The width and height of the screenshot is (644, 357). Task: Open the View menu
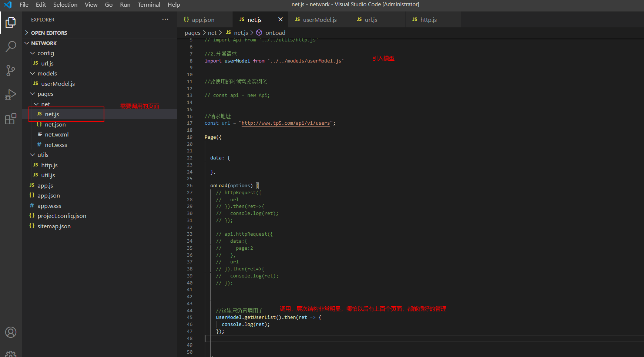click(x=91, y=4)
